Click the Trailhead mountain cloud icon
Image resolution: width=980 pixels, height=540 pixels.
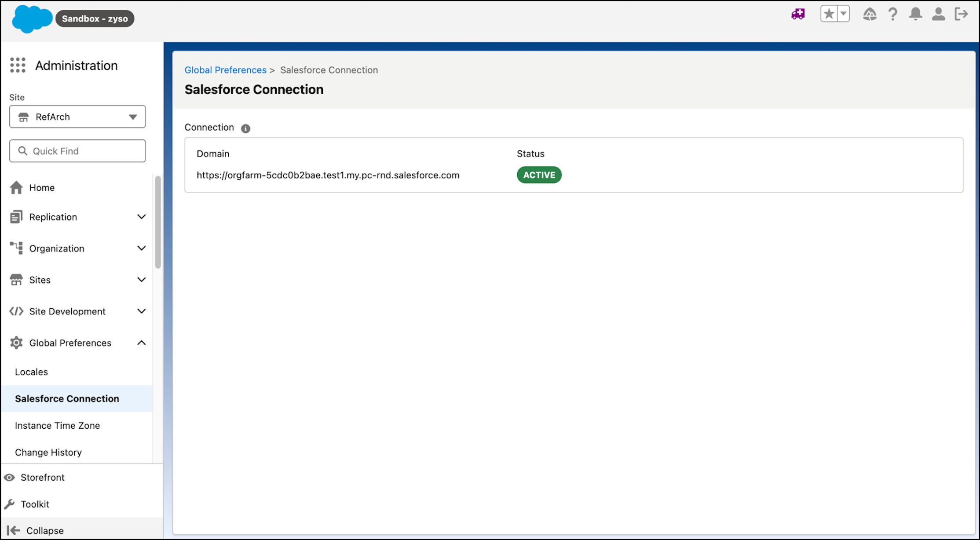[870, 14]
